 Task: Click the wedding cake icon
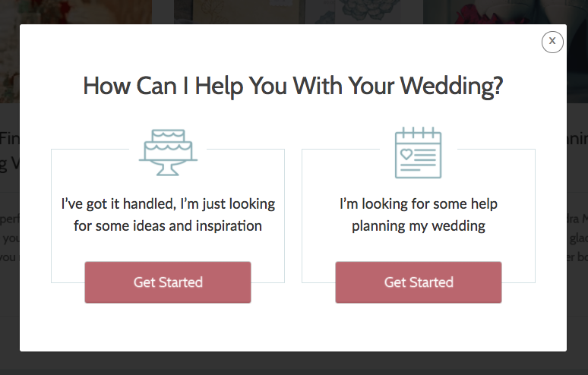pos(168,152)
